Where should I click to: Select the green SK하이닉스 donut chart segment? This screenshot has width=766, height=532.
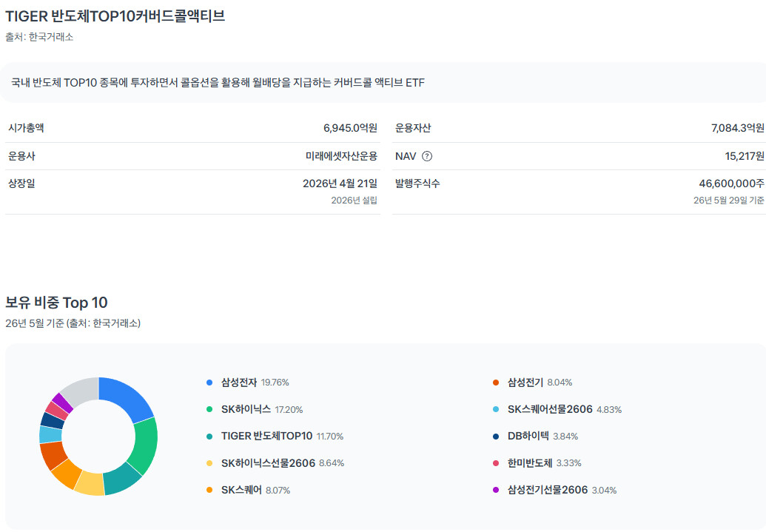(144, 445)
